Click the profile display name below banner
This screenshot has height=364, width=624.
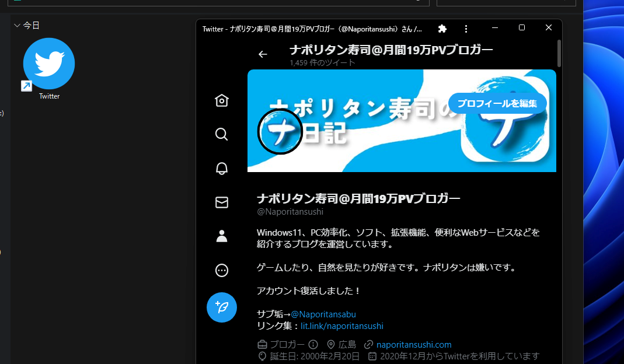(x=358, y=198)
